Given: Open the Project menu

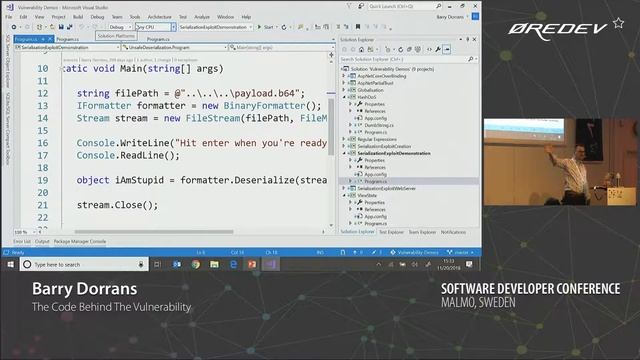Looking at the screenshot, I should coord(58,17).
